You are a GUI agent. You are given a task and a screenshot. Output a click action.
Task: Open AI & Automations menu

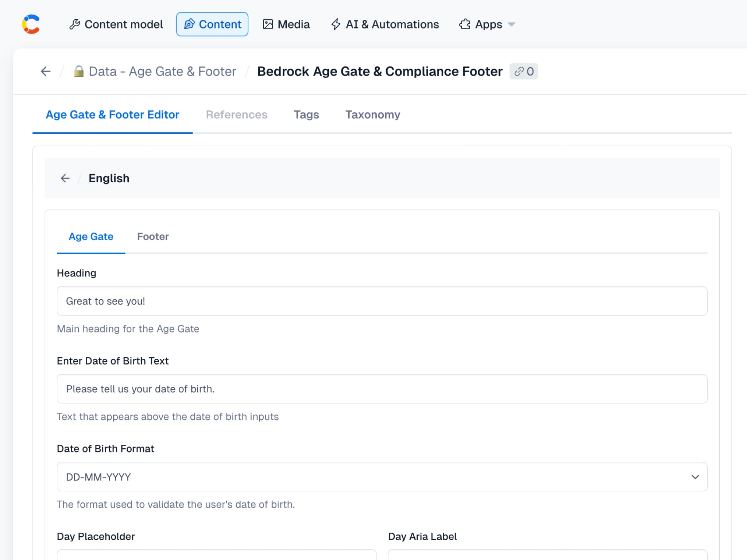click(385, 24)
